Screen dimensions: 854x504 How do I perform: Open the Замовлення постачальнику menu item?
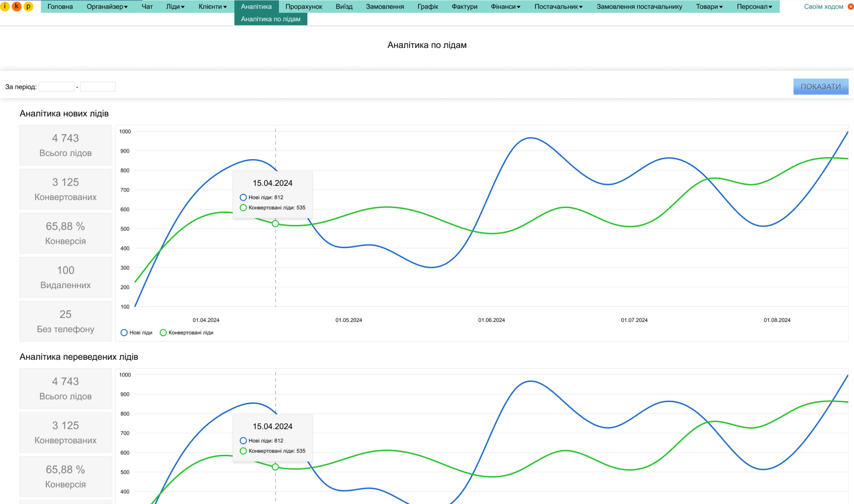(639, 6)
